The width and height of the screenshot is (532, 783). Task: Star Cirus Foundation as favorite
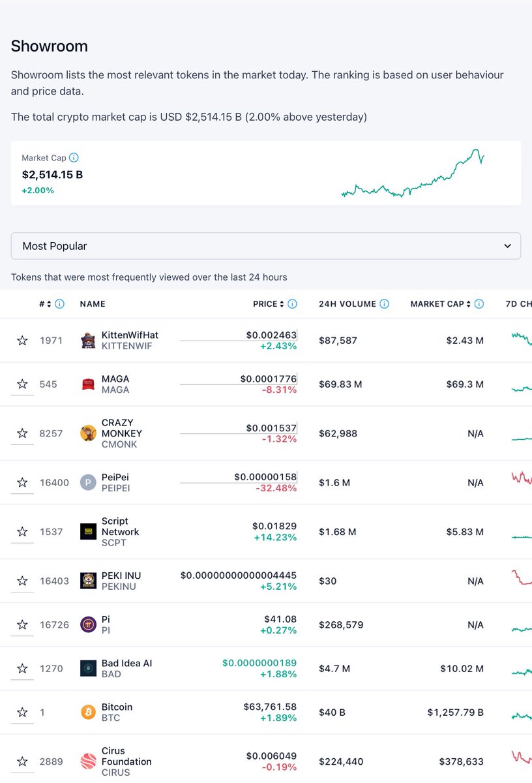(x=22, y=761)
